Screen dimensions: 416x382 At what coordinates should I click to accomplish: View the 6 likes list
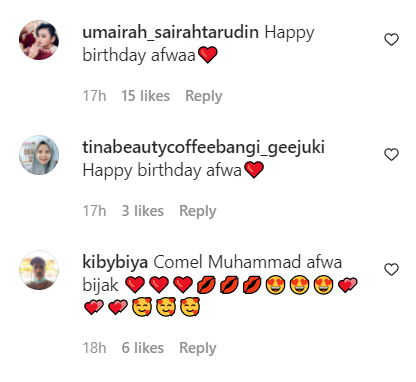point(143,348)
